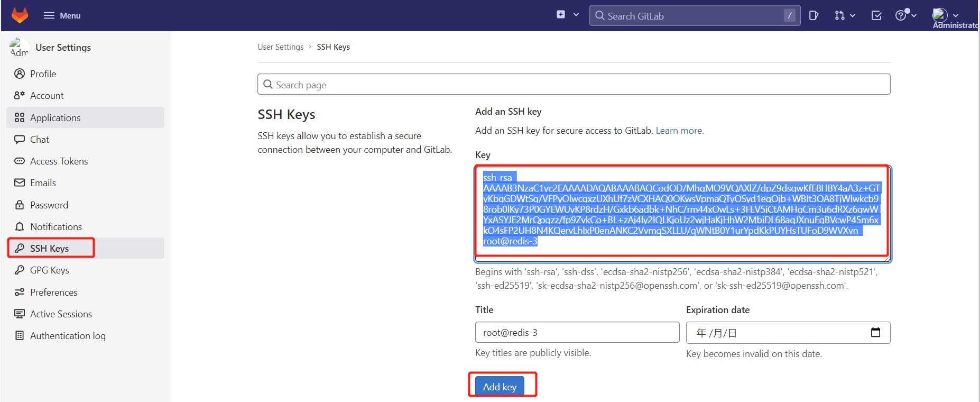The width and height of the screenshot is (980, 402).
Task: Focus the Search GitLab field
Action: coord(695,16)
